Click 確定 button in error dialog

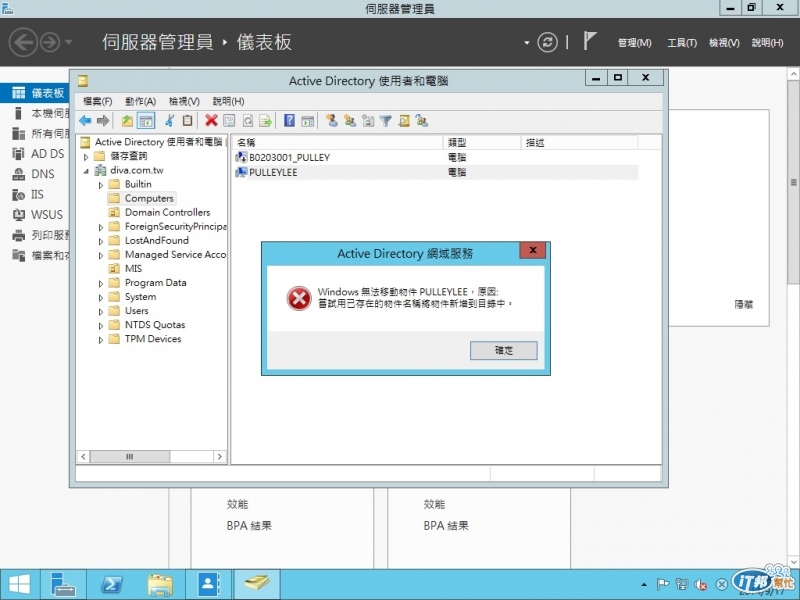504,351
